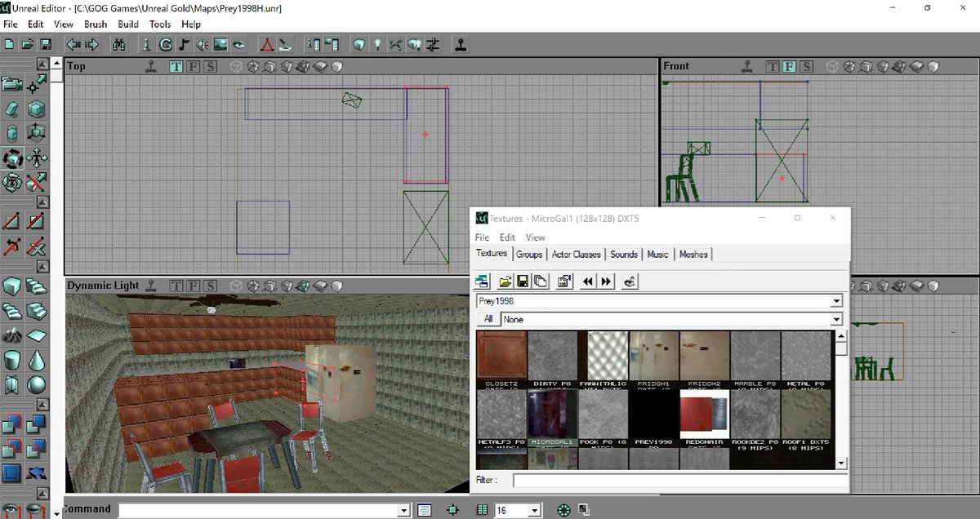Collapse the first toolbox section arrow
The width and height of the screenshot is (980, 519).
click(41, 64)
